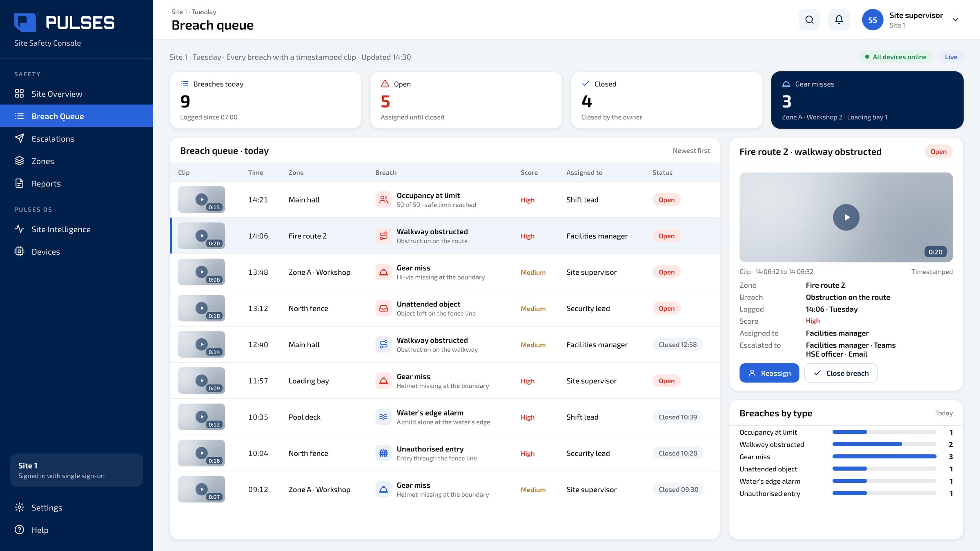The width and height of the screenshot is (980, 551).
Task: Open the Gear misses summary card
Action: click(867, 100)
